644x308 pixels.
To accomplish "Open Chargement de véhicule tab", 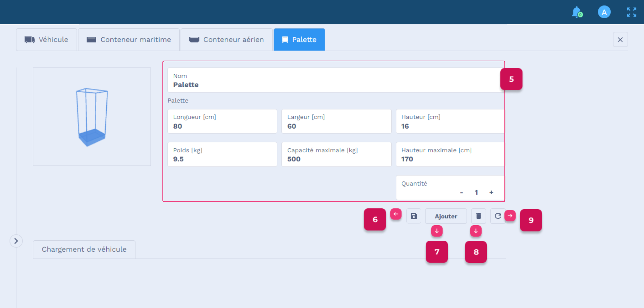I will [x=84, y=249].
